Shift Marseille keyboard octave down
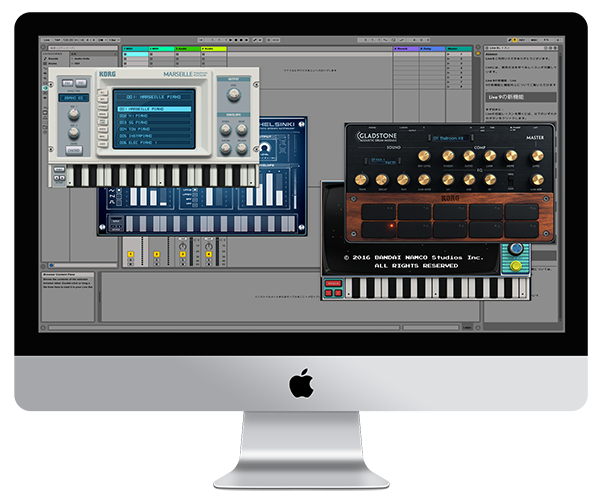This screenshot has width=600, height=502. pos(56,178)
